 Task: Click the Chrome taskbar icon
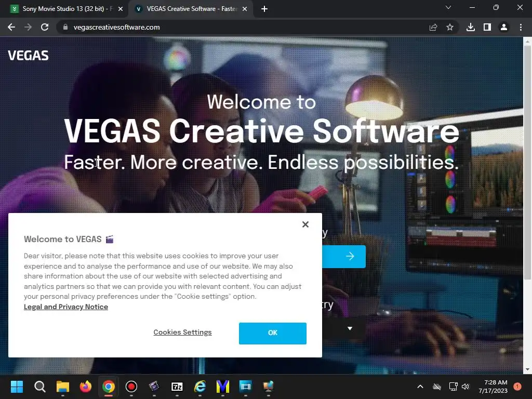pos(109,387)
